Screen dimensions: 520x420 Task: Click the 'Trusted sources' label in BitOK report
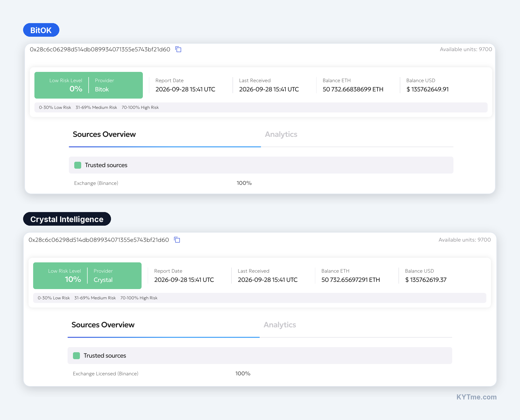pos(106,165)
